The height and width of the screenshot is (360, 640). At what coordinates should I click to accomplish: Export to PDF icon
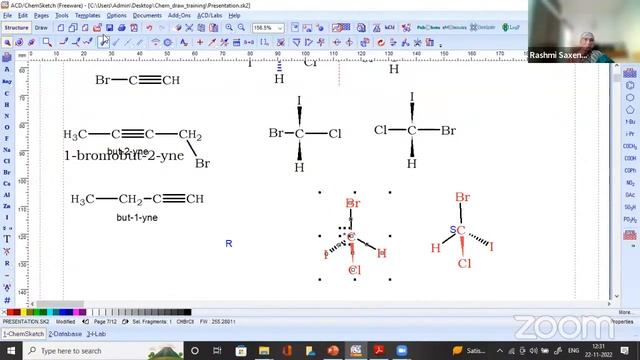[x=134, y=28]
